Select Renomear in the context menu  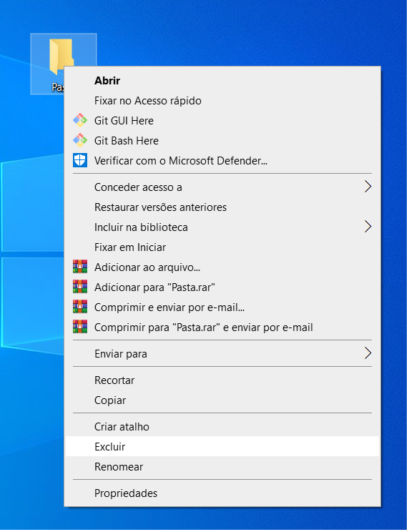click(x=222, y=466)
